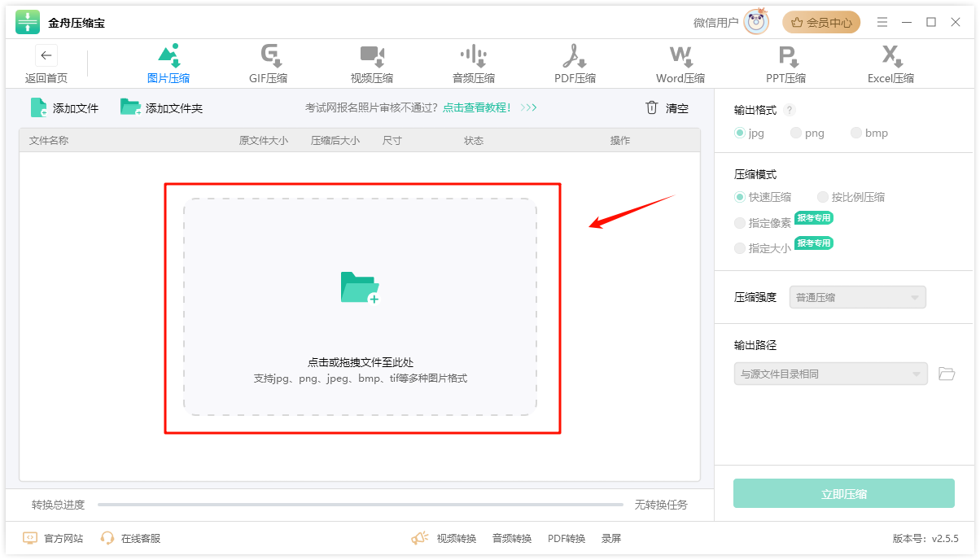This screenshot has width=980, height=560.
Task: Click the 尺寸 column header
Action: coord(392,140)
